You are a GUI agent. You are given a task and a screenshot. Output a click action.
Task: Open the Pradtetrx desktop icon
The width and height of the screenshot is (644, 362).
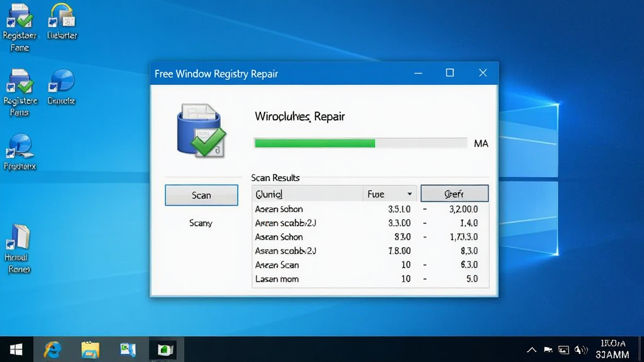[19, 151]
